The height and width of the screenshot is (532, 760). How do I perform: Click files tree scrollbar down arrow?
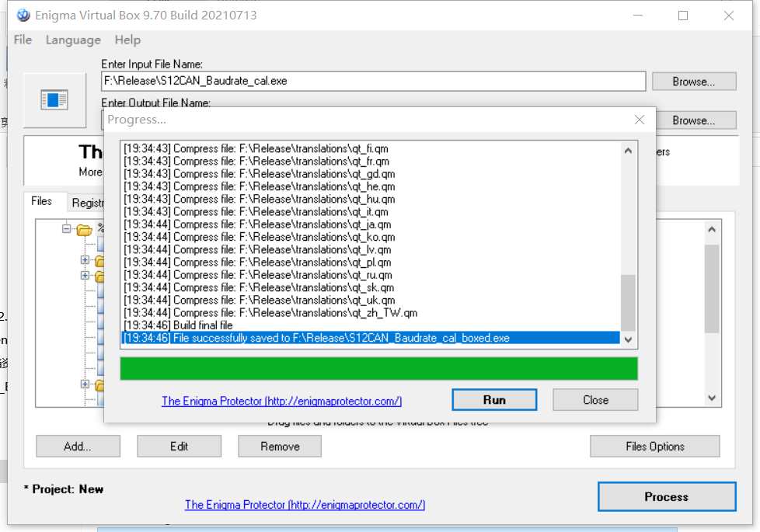pos(712,398)
